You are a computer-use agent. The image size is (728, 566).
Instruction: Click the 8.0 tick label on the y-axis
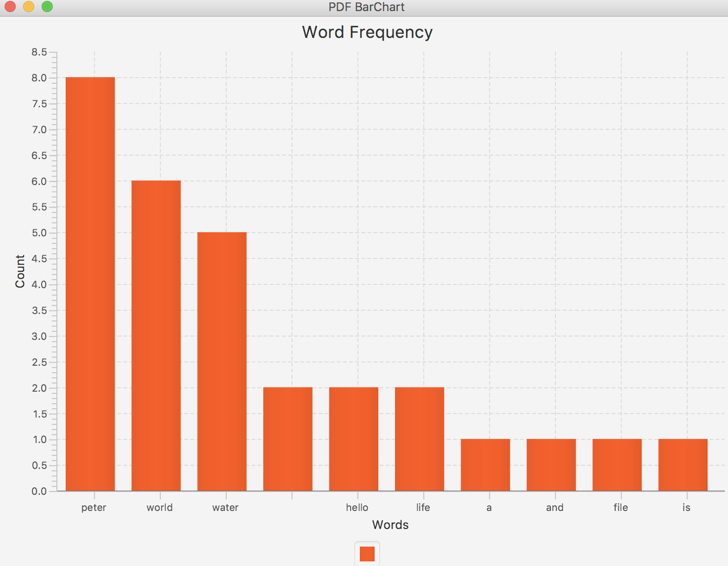point(39,78)
